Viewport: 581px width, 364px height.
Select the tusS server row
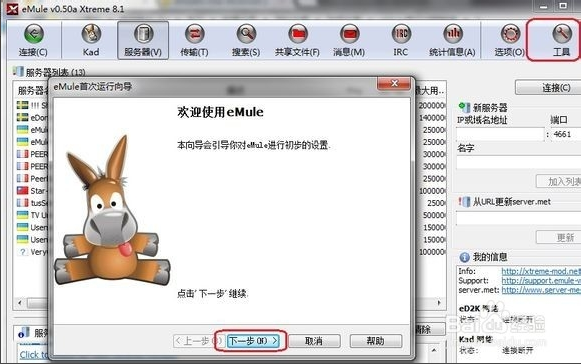coord(33,203)
